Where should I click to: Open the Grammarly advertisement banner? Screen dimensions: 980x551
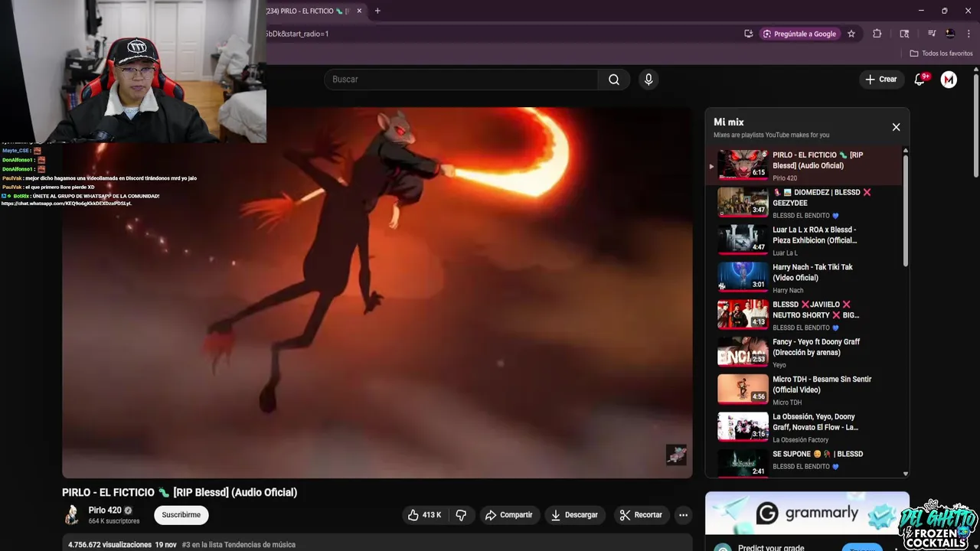807,513
